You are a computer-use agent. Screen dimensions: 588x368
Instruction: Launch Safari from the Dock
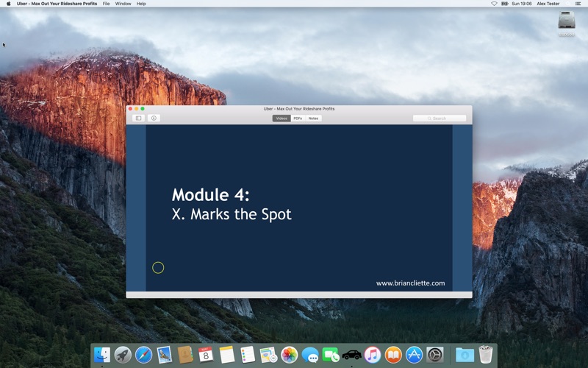click(x=143, y=355)
